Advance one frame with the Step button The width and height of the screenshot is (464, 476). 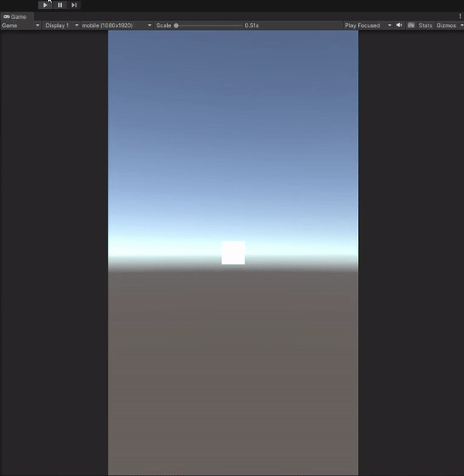click(73, 5)
